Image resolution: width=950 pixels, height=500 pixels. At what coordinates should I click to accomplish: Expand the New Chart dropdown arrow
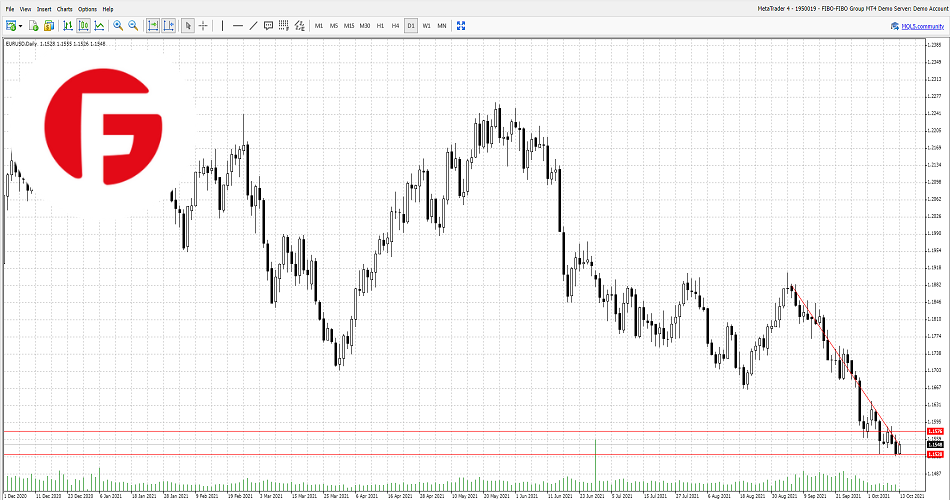[18, 25]
